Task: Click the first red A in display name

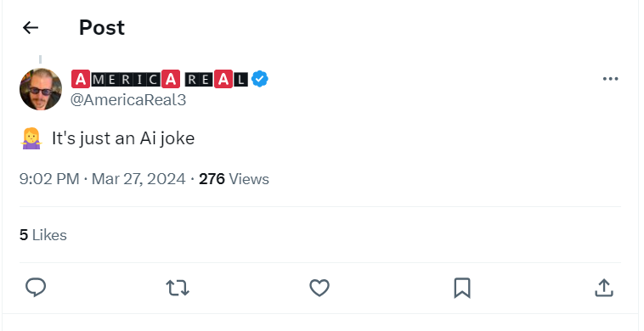Action: [x=81, y=79]
